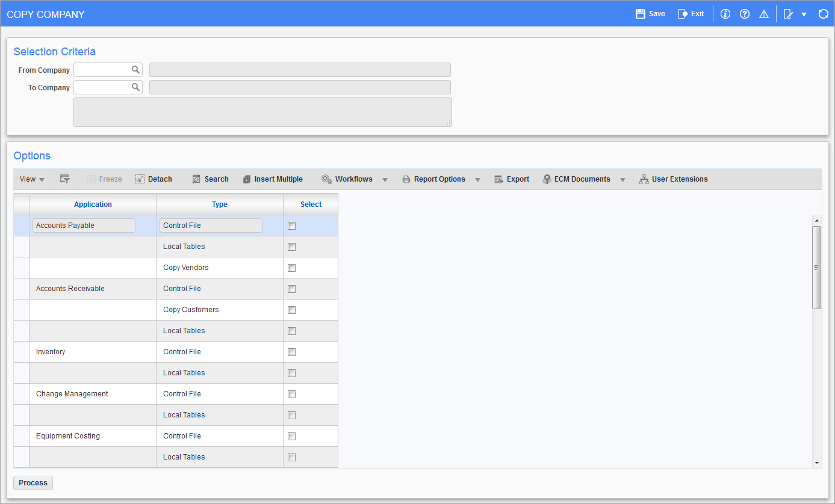Click the Process button

tap(33, 483)
